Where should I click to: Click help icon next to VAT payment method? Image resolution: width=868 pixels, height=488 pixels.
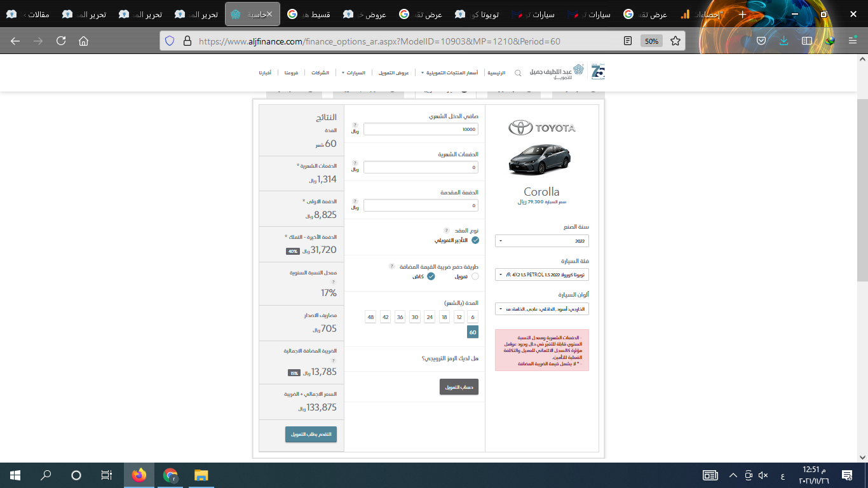coord(391,266)
